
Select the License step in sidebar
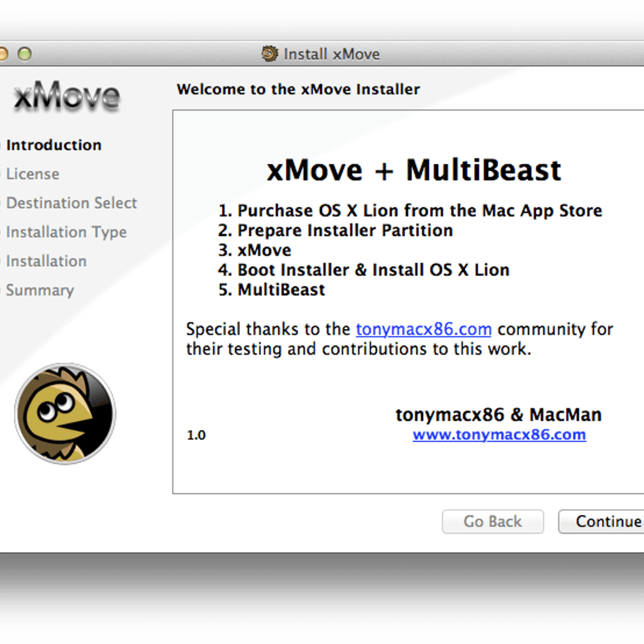click(x=33, y=174)
